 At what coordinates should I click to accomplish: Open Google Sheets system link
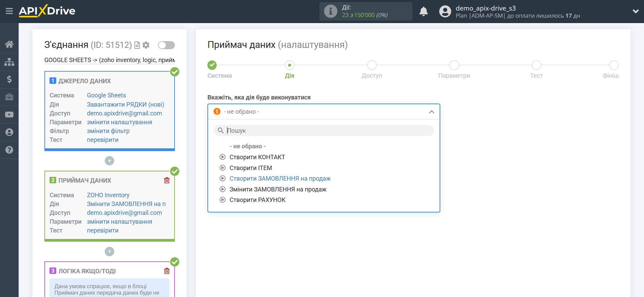106,95
